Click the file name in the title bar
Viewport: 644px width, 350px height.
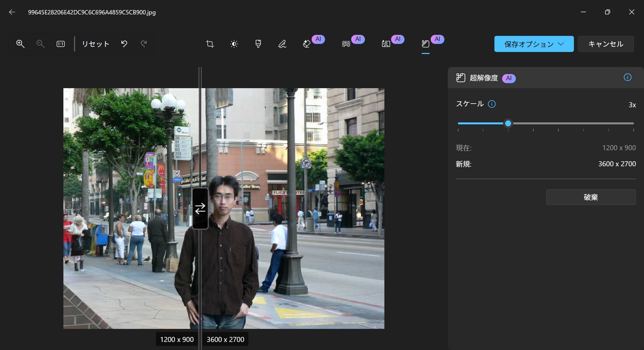(x=92, y=12)
